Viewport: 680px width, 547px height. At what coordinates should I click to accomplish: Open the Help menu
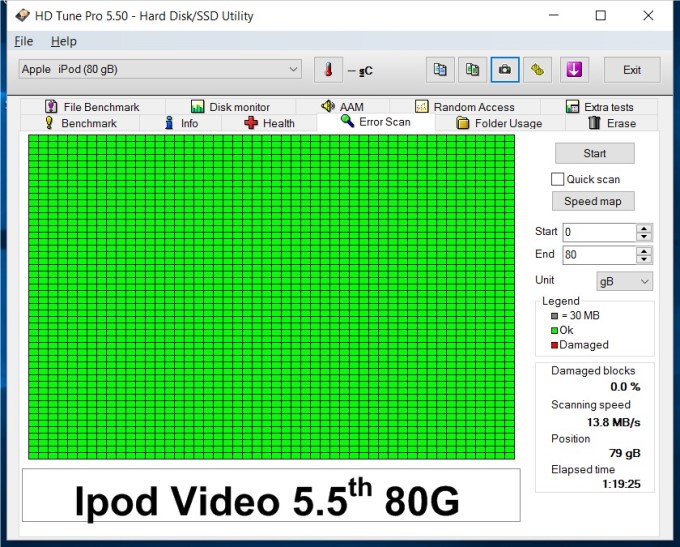63,41
